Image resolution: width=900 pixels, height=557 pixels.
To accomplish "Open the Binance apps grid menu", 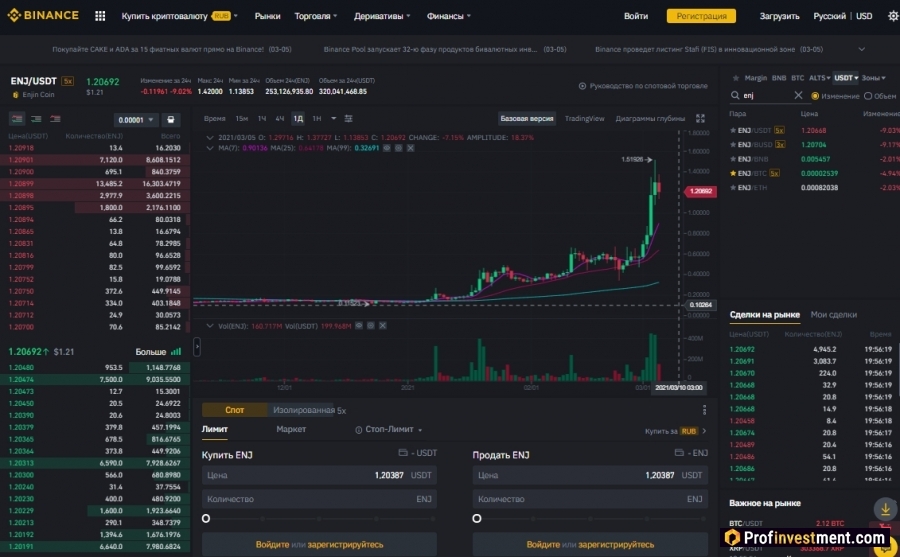I will (100, 16).
